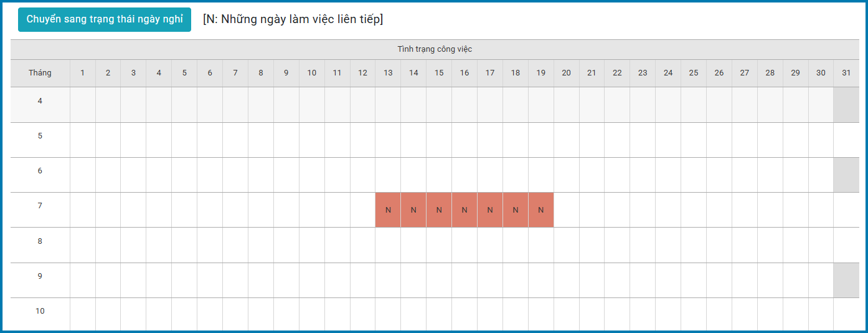Select the N cell under day 16, month 7

point(465,210)
